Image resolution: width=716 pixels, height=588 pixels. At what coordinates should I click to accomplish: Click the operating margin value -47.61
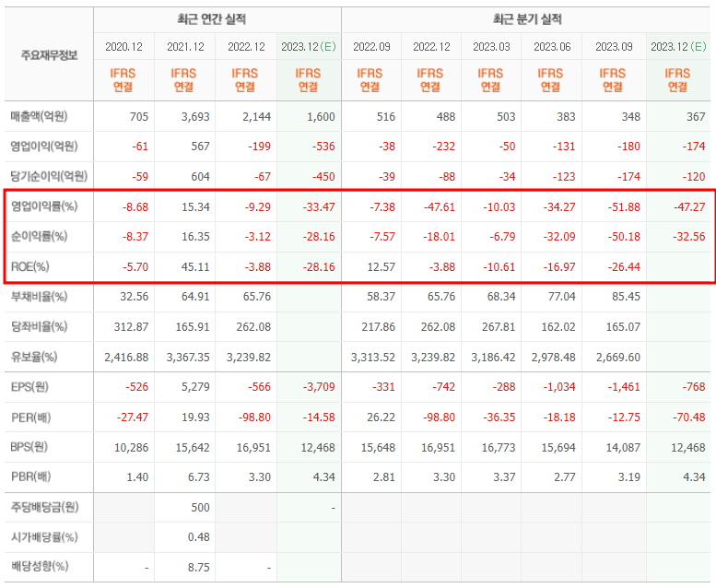pyautogui.click(x=439, y=207)
